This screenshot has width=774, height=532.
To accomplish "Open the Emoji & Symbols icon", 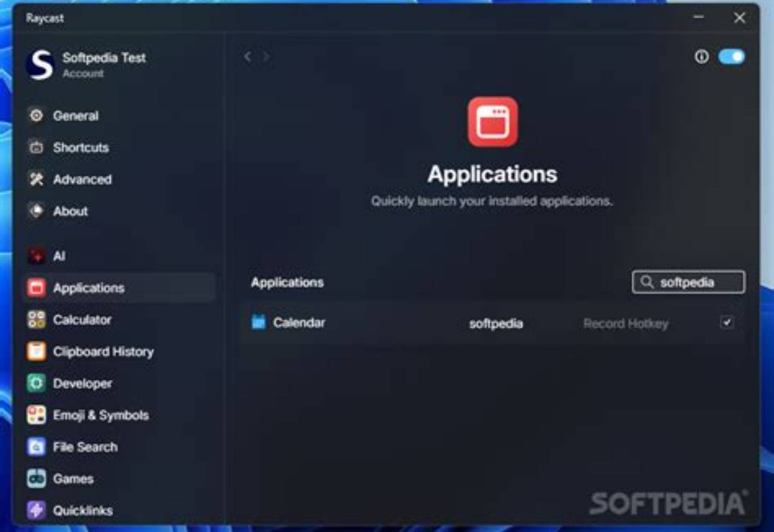I will 36,415.
